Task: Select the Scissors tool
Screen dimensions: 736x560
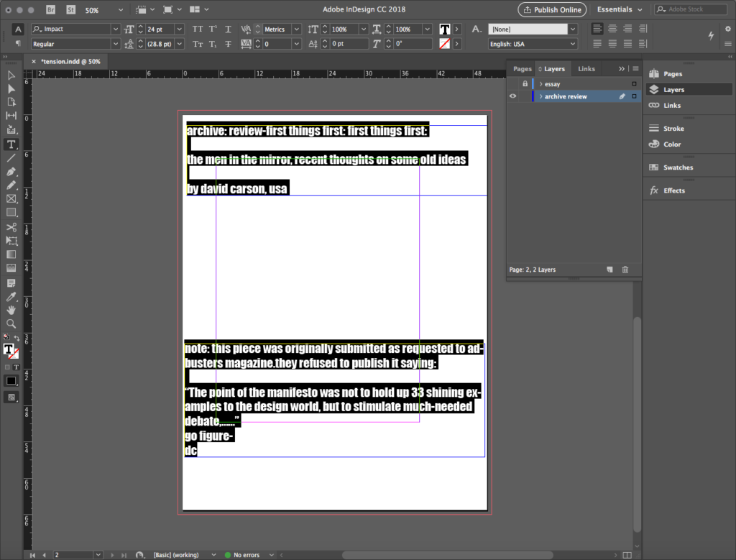Action: (11, 227)
